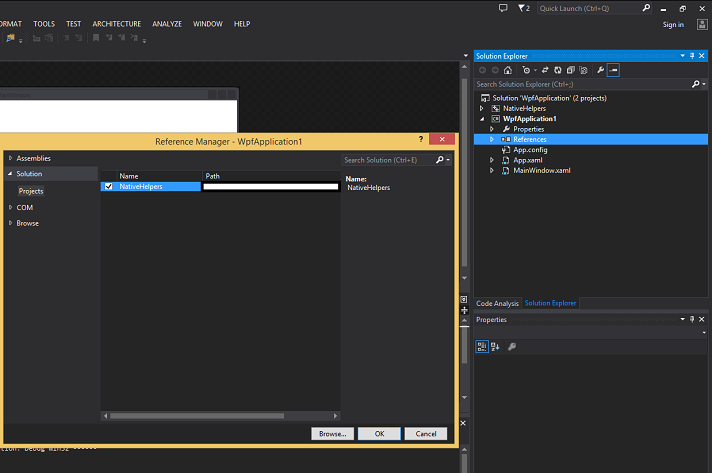Open the ANALYZE menu

click(167, 24)
